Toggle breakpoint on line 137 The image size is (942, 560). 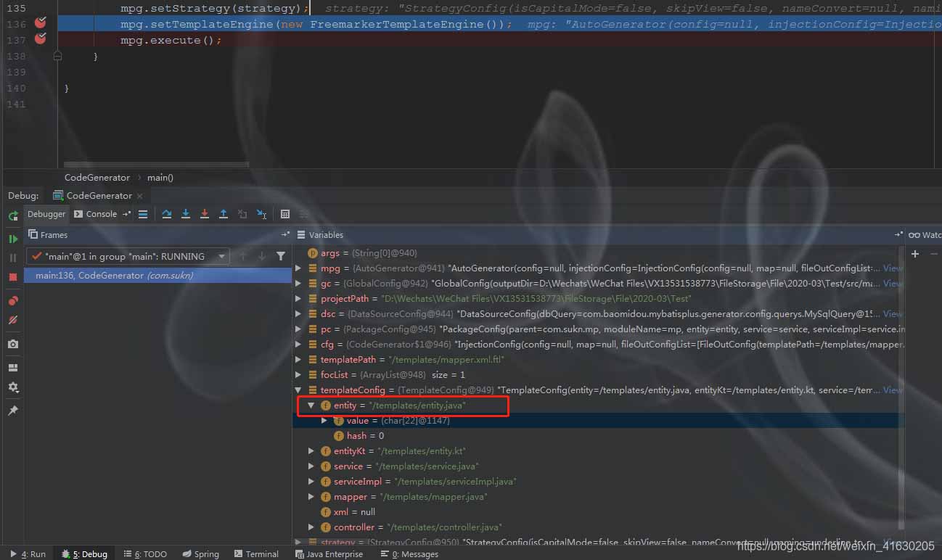pyautogui.click(x=41, y=39)
